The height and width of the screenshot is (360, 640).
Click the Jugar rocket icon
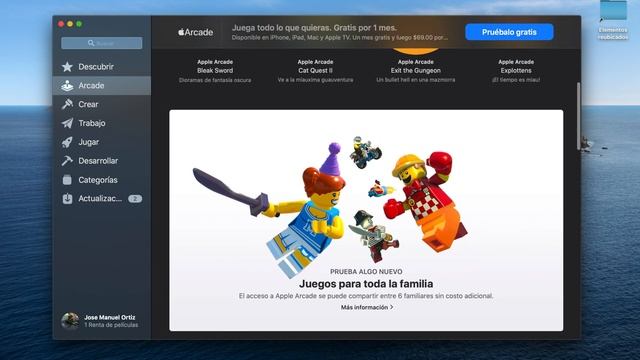pos(67,142)
